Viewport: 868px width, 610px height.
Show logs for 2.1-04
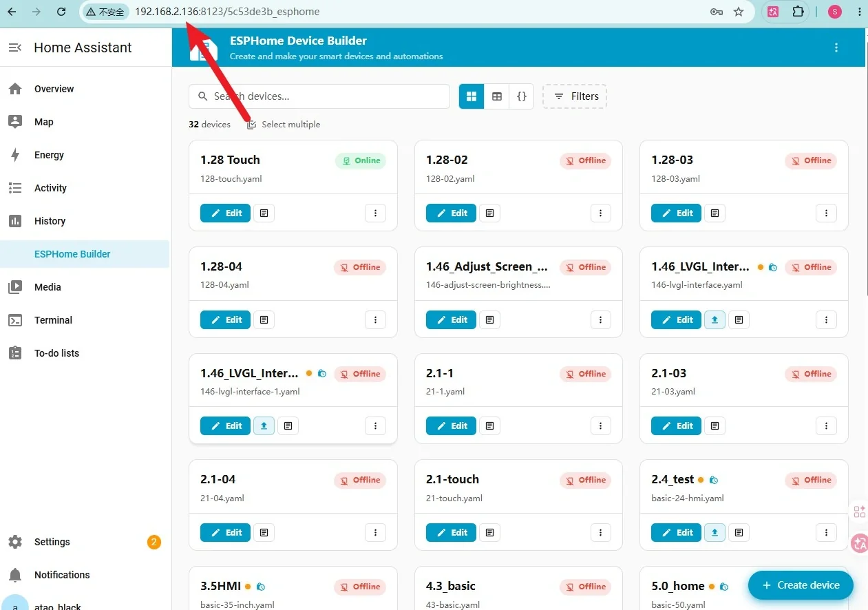[264, 532]
